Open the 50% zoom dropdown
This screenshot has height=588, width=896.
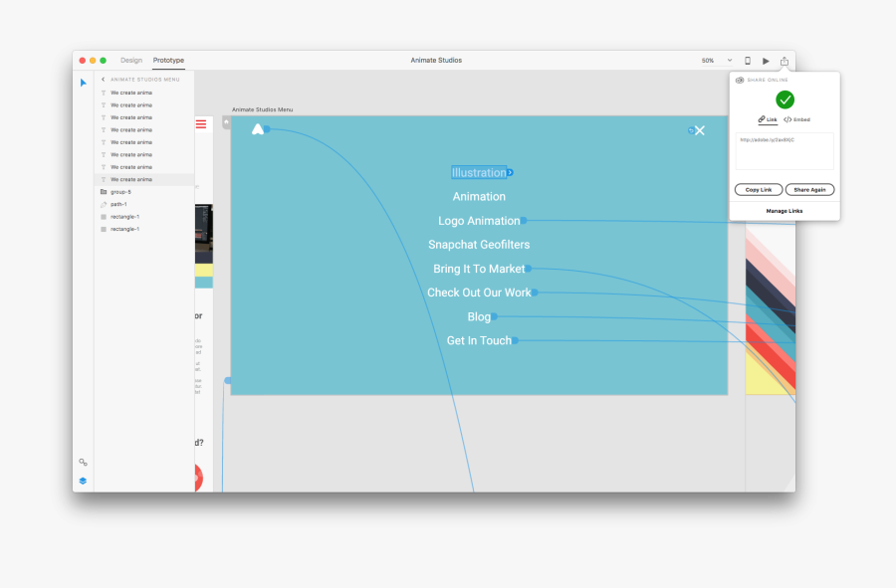pos(717,61)
